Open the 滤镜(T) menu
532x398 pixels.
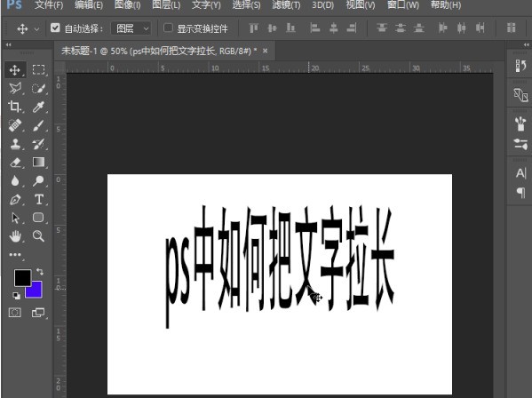click(x=286, y=5)
